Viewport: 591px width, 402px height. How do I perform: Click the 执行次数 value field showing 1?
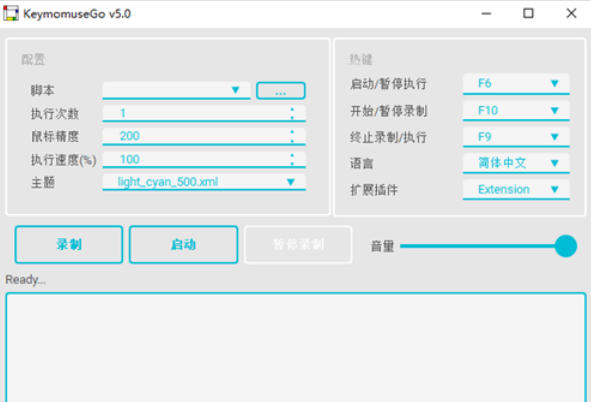[x=204, y=113]
